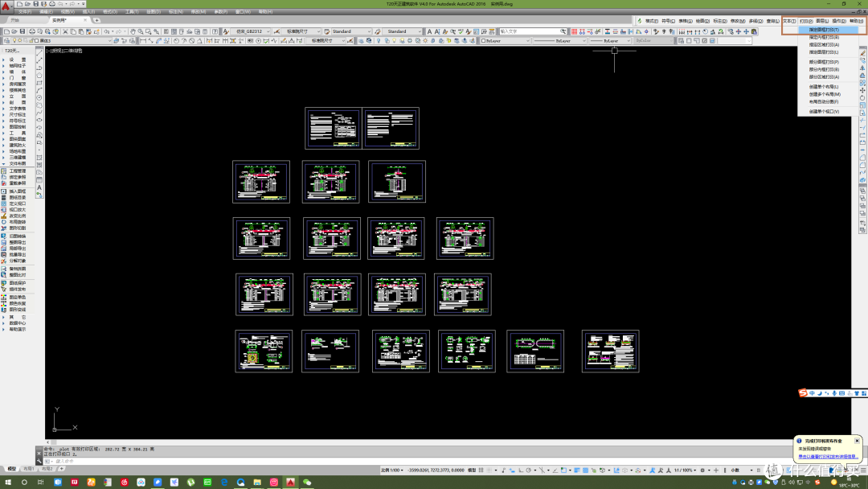
Task: Click the 改变比例 change scale icon
Action: coord(4,216)
